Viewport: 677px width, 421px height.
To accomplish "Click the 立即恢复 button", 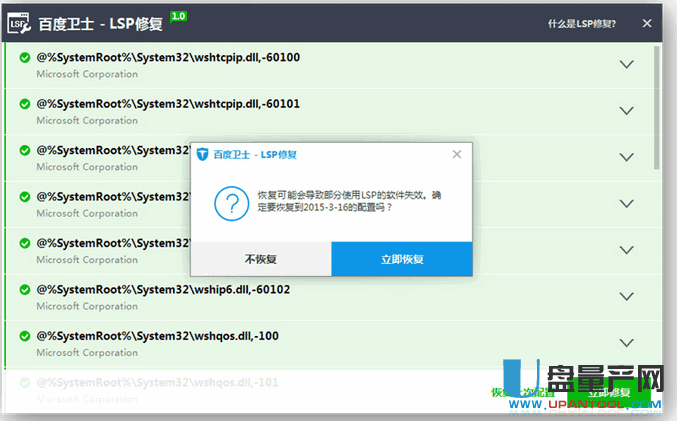I will [x=402, y=259].
